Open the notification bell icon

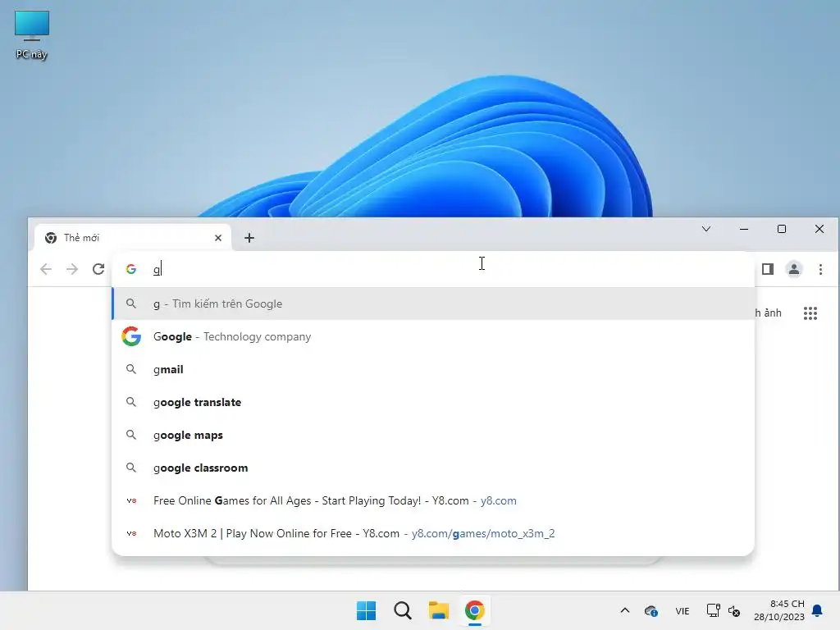pyautogui.click(x=818, y=610)
